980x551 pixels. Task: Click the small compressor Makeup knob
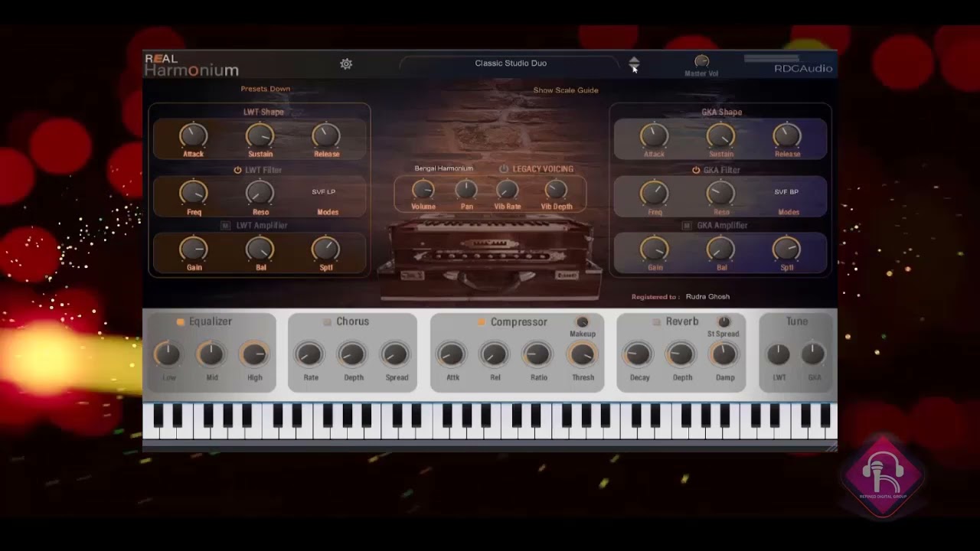tap(582, 322)
